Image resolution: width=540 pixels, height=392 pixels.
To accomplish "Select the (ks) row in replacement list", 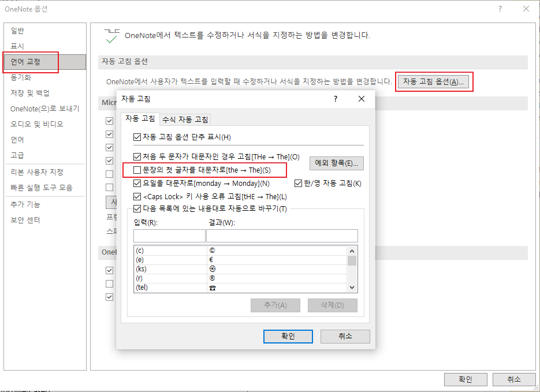I will pos(240,269).
